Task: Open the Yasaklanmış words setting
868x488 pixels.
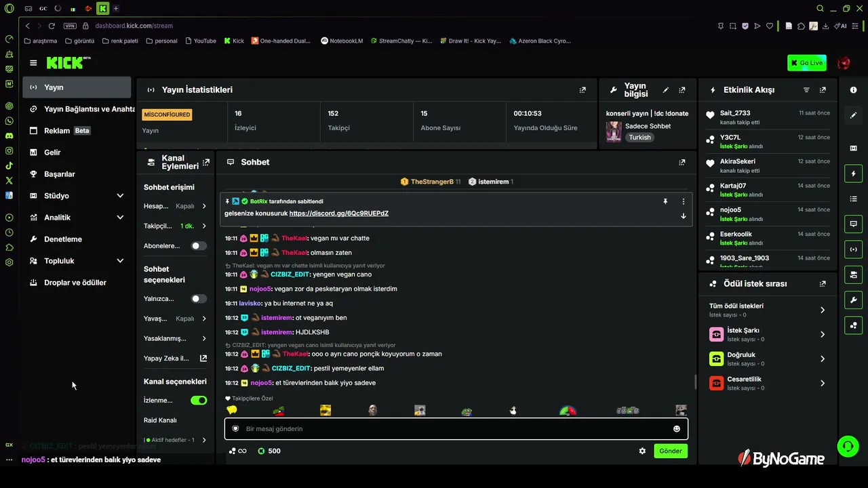Action: coord(175,338)
